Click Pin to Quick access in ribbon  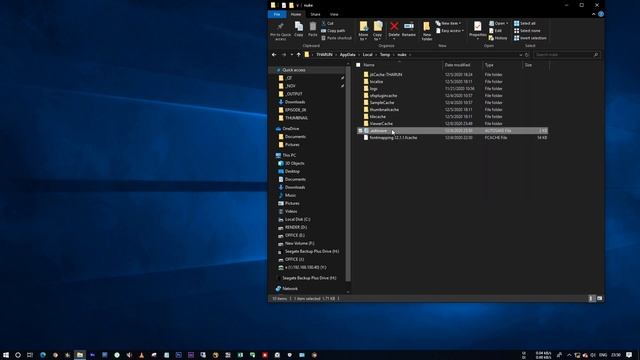pos(280,31)
